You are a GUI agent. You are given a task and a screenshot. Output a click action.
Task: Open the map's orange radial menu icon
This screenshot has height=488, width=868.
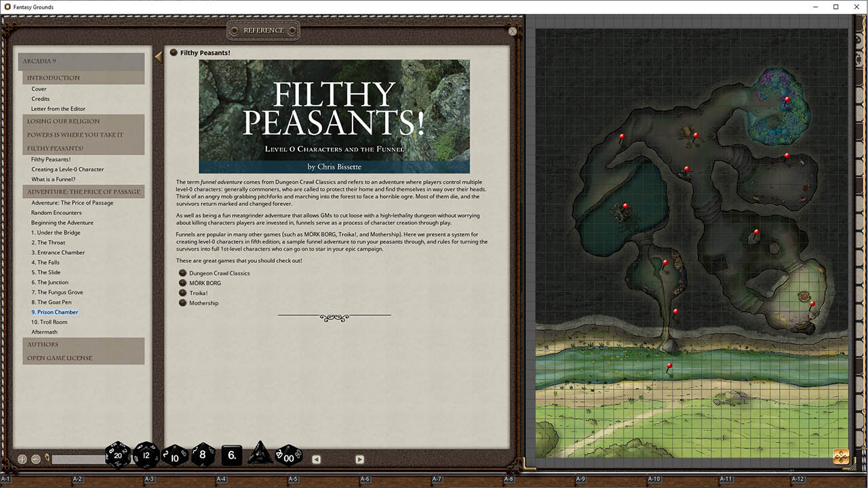pos(841,457)
